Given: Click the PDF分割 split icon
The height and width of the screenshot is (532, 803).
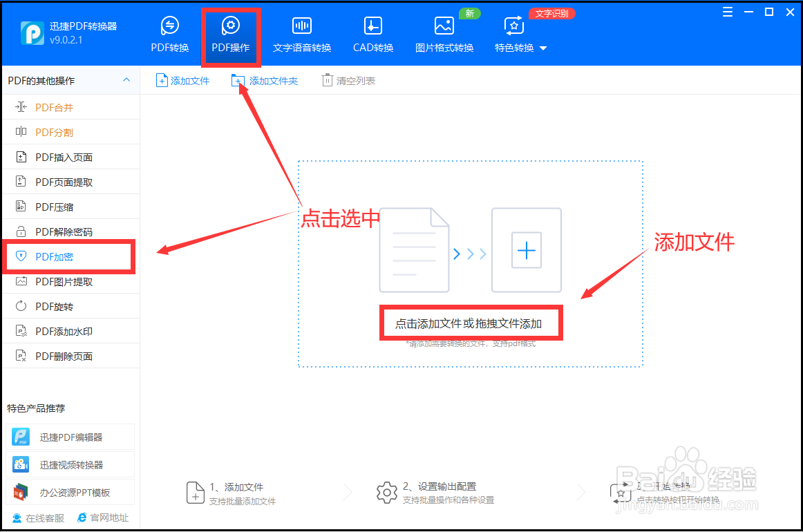Looking at the screenshot, I should (21, 131).
